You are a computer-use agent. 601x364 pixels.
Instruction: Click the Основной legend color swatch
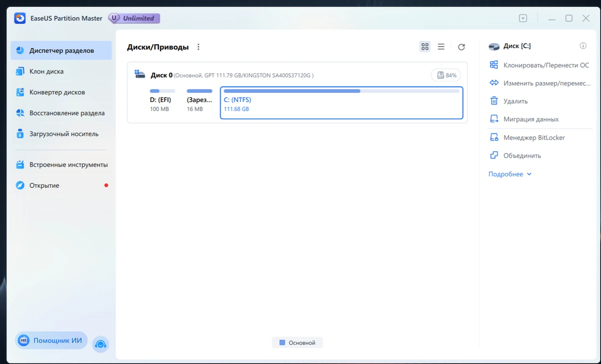pos(282,343)
